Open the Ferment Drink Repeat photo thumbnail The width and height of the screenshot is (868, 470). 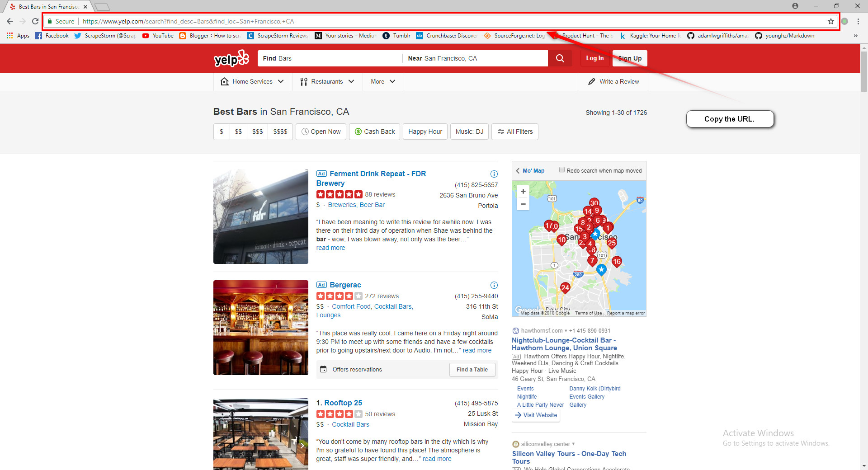261,216
